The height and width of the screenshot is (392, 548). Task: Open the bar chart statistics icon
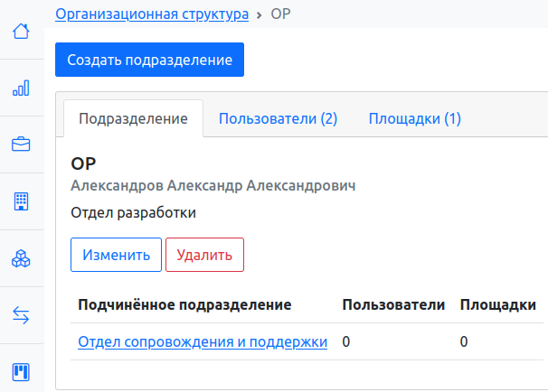(x=21, y=88)
